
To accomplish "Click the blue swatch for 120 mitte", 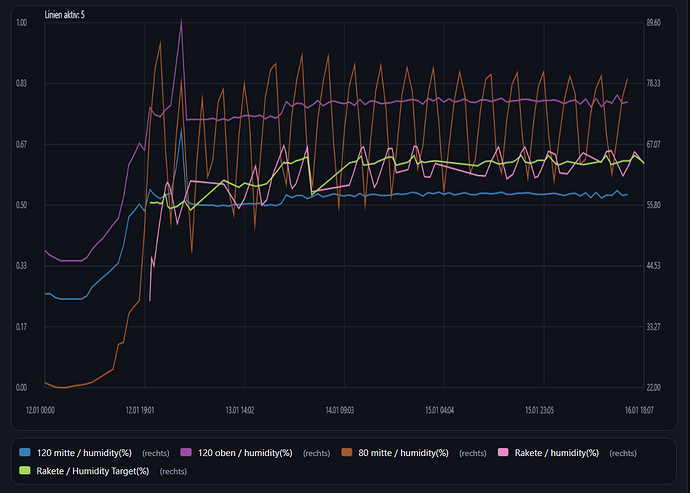I will click(x=26, y=453).
